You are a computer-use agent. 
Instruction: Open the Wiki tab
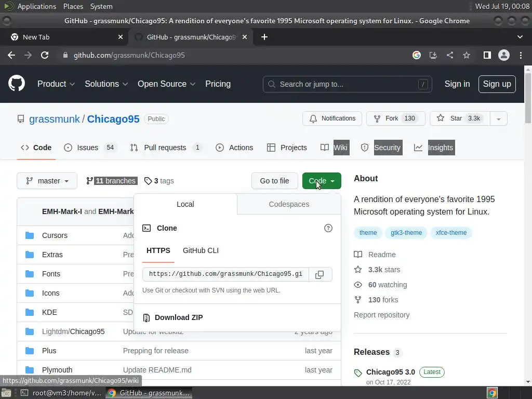335,148
